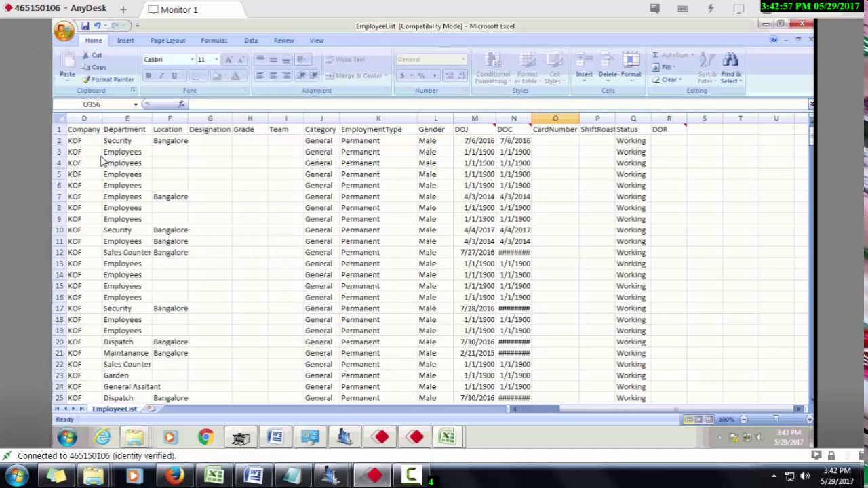Decrease font size with Shrink Font

240,60
